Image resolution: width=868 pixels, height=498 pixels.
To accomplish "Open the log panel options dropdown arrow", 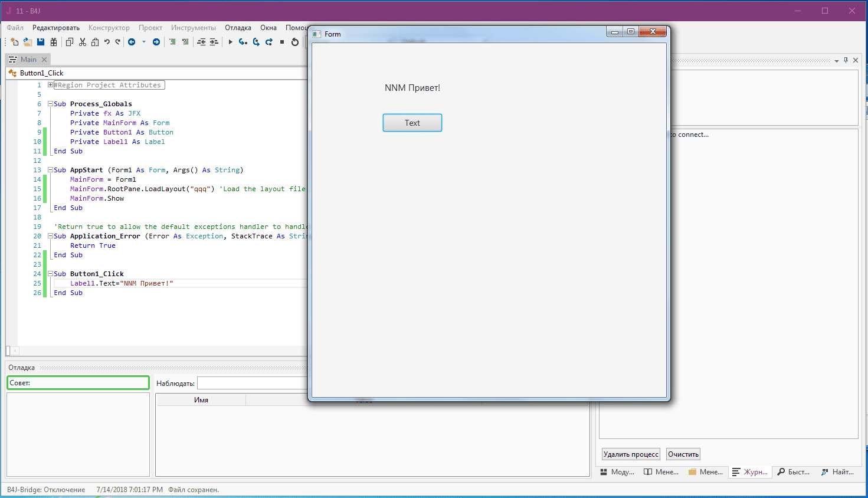I will click(x=837, y=61).
